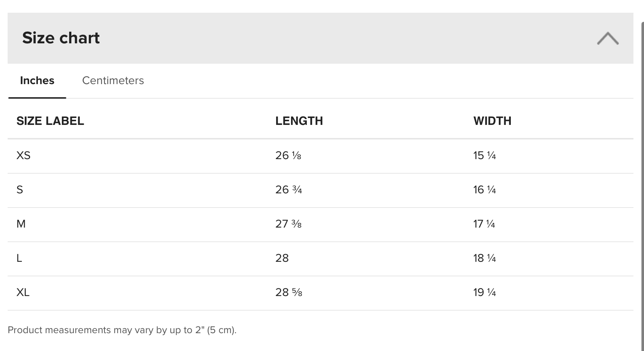Viewport: 644px width, 351px height.
Task: Switch to the Inches tab
Action: click(x=37, y=80)
